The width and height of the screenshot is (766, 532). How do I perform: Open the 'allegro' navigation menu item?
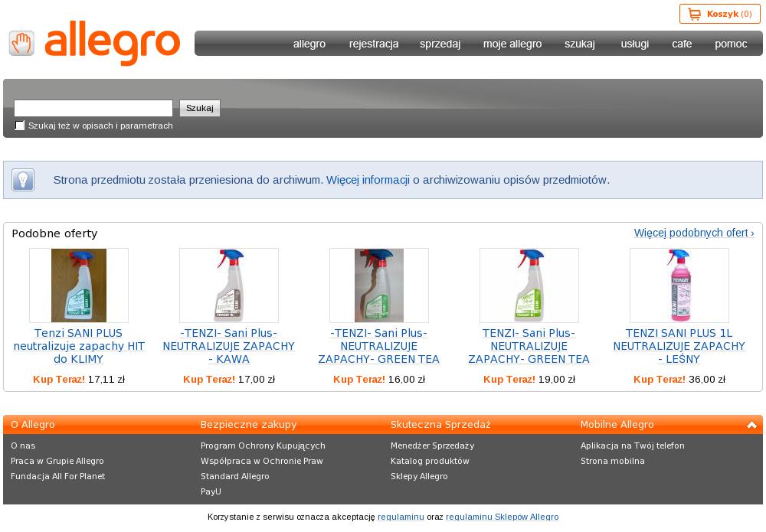coord(309,44)
